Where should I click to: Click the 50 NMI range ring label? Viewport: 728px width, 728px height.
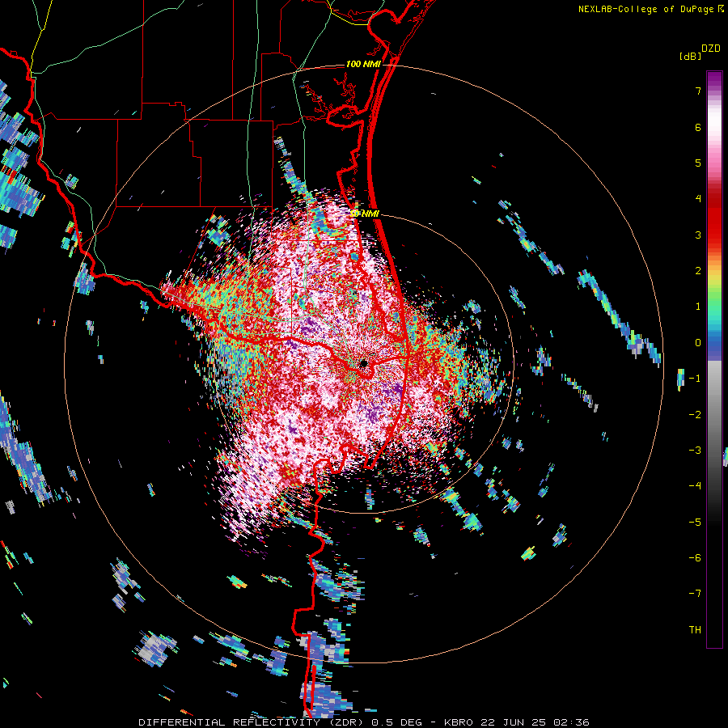coord(365,214)
